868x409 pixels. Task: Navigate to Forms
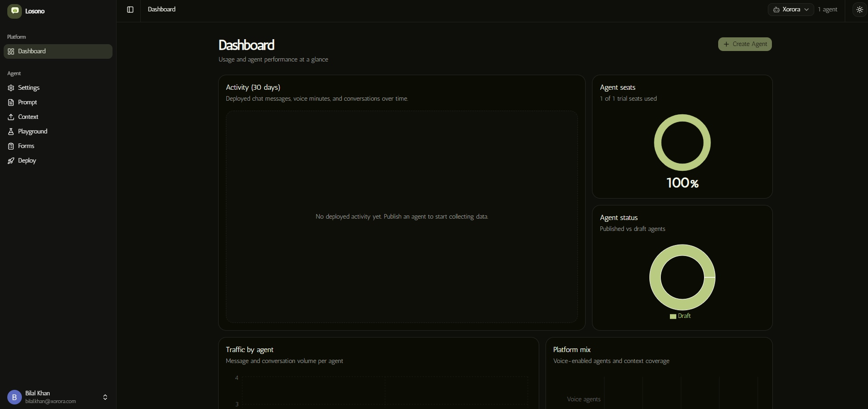coord(58,146)
